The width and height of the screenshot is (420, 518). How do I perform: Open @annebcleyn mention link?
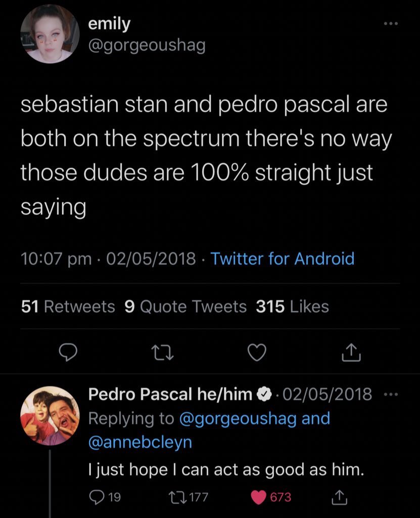coord(141,442)
